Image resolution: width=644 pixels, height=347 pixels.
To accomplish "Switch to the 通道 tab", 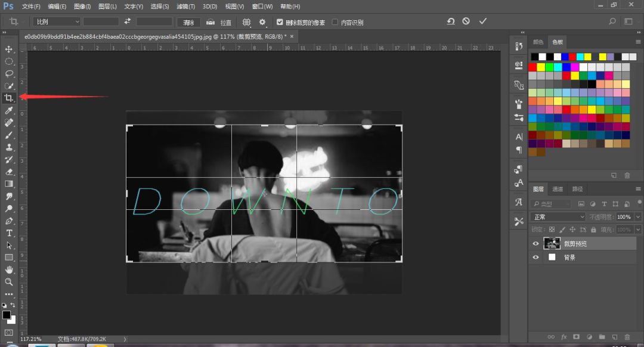I will (x=558, y=189).
